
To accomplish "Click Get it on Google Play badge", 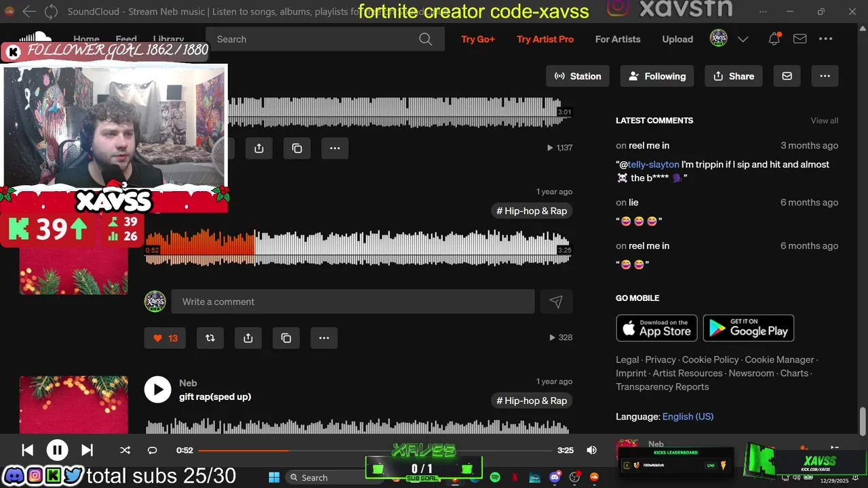I will [749, 328].
